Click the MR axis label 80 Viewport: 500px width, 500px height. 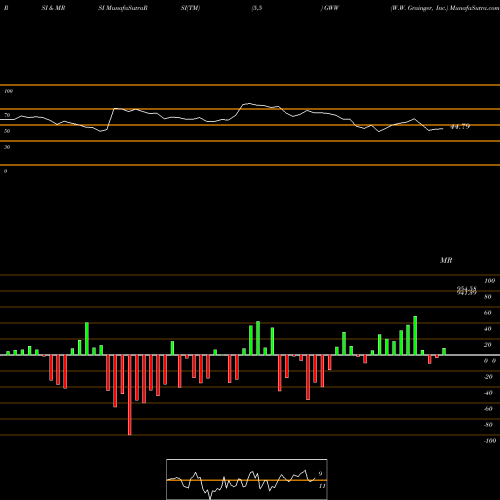[488, 297]
